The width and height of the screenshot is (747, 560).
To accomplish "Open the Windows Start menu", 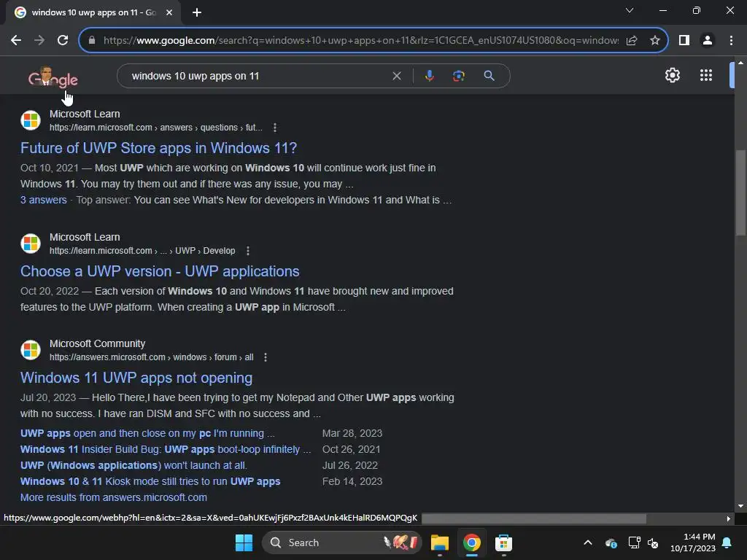I will coord(244,542).
